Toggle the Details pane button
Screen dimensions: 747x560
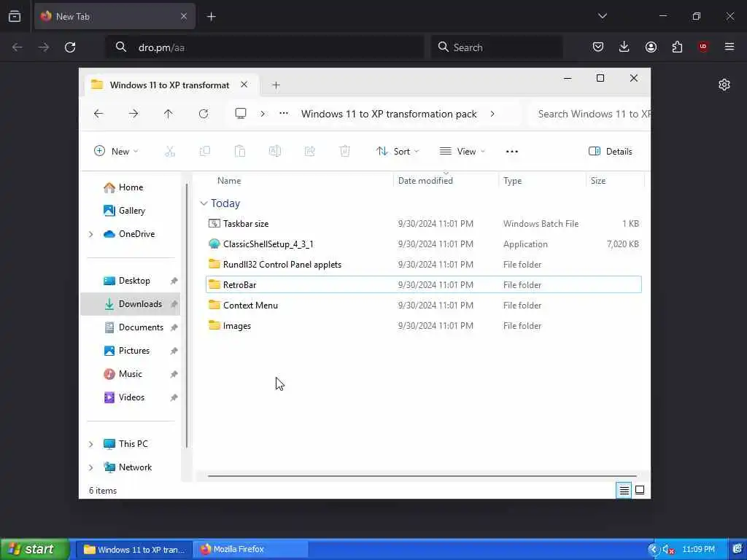tap(611, 152)
